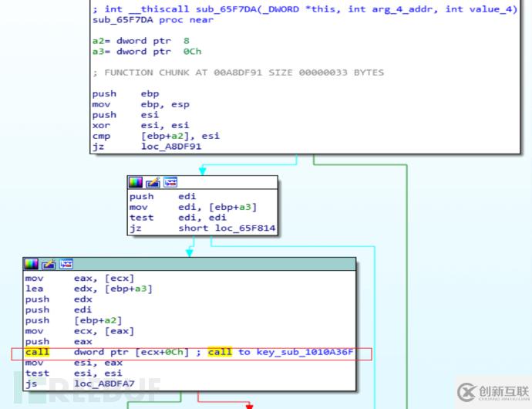This screenshot has width=532, height=409.
Task: Select the 'lea edx, [ebp+a3]' instruction
Action: click(89, 289)
